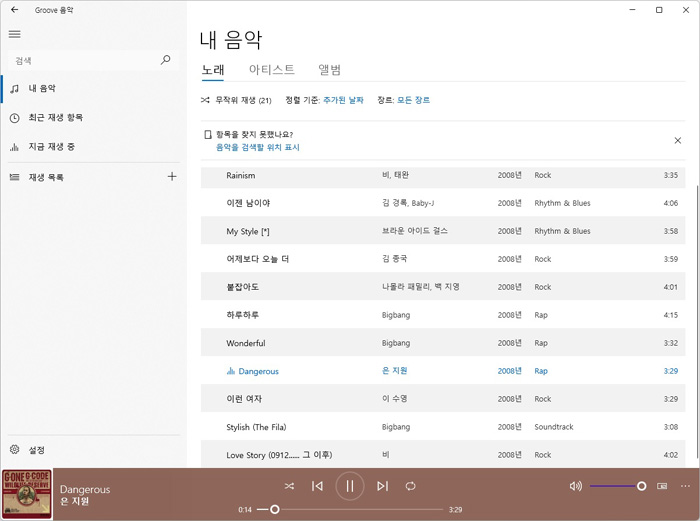The width and height of the screenshot is (700, 521).
Task: Open artist 비, 태완 in Rainism row
Action: [395, 175]
